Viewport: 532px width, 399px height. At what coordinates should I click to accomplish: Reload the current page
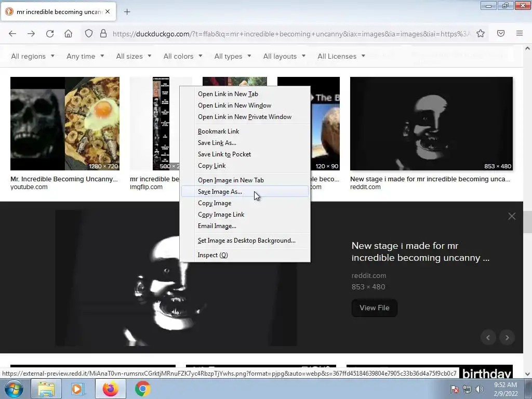50,34
